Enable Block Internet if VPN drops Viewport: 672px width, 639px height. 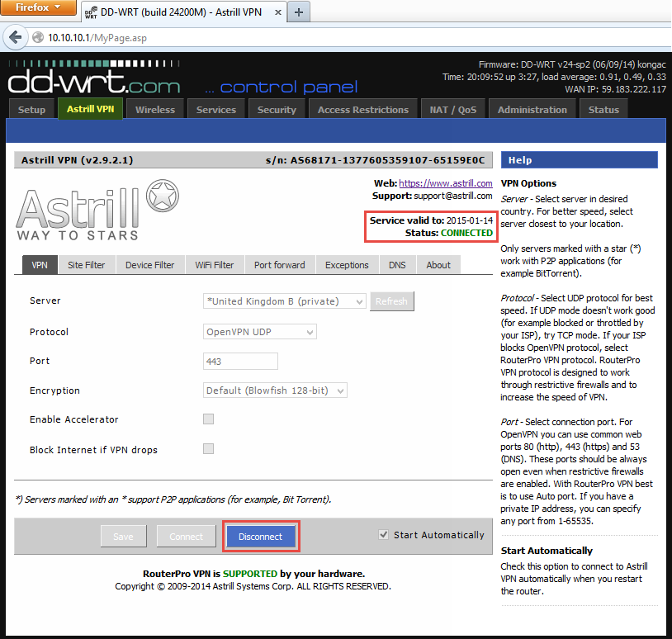208,449
